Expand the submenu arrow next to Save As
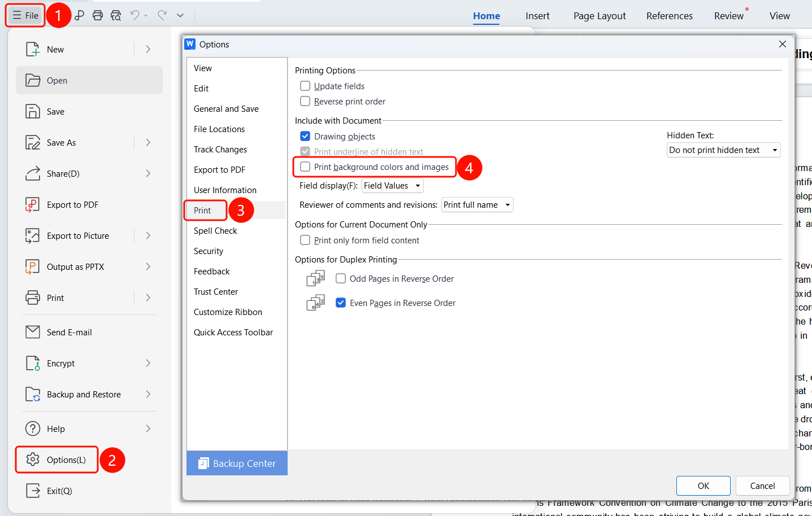 (148, 143)
